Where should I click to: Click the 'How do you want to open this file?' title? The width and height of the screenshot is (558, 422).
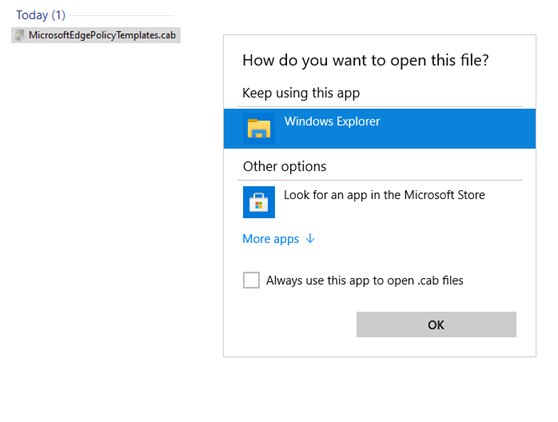[365, 60]
